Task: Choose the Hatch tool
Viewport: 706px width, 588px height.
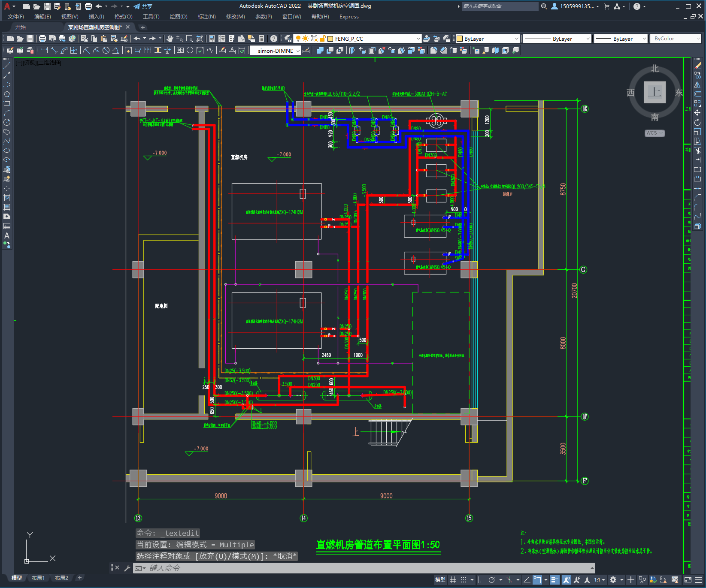Action: click(7, 198)
